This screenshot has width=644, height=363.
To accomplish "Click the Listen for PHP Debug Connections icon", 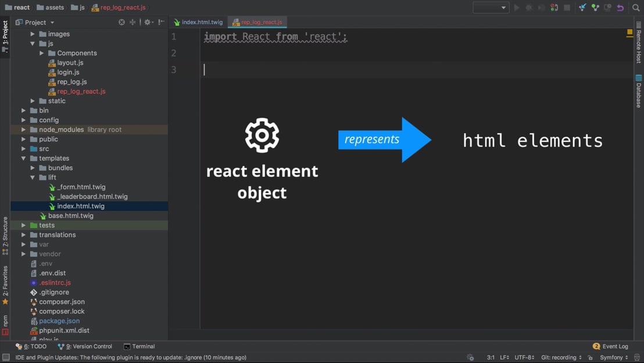I will coord(554,8).
